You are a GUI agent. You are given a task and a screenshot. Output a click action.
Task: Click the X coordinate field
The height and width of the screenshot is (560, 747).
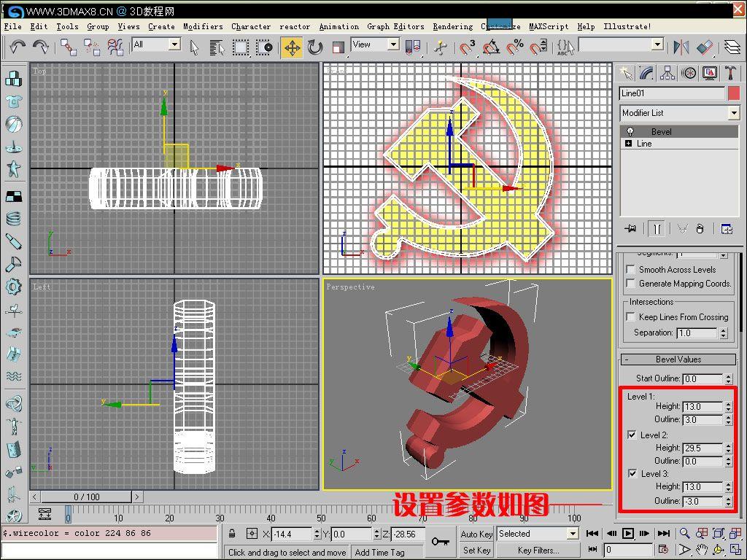coord(291,534)
